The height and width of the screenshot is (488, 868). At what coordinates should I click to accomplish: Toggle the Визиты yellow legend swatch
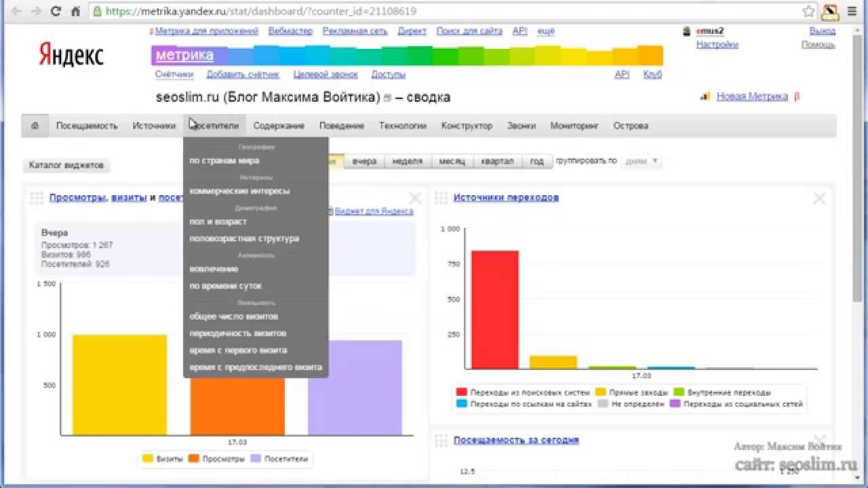[147, 459]
